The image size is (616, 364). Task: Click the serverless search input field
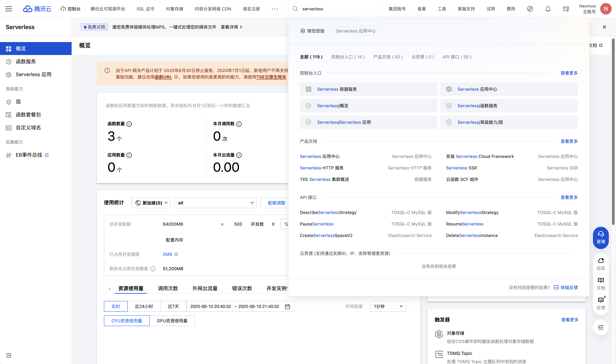(x=339, y=9)
